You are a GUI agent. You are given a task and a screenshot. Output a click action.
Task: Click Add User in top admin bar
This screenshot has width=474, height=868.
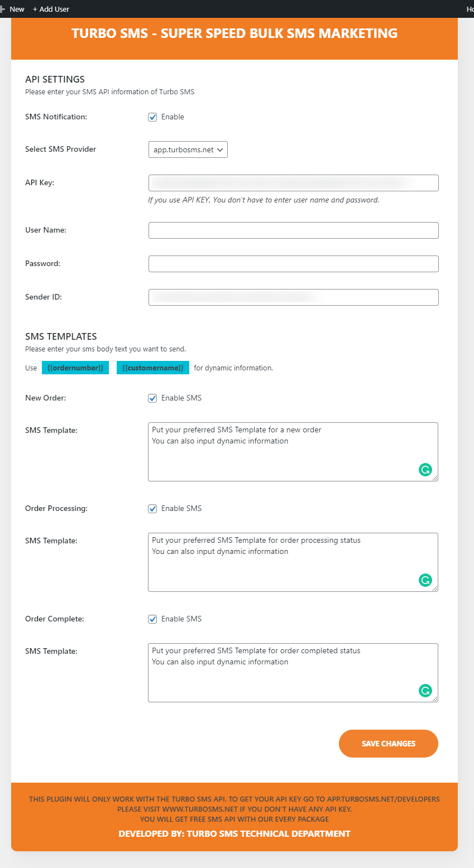tap(51, 9)
